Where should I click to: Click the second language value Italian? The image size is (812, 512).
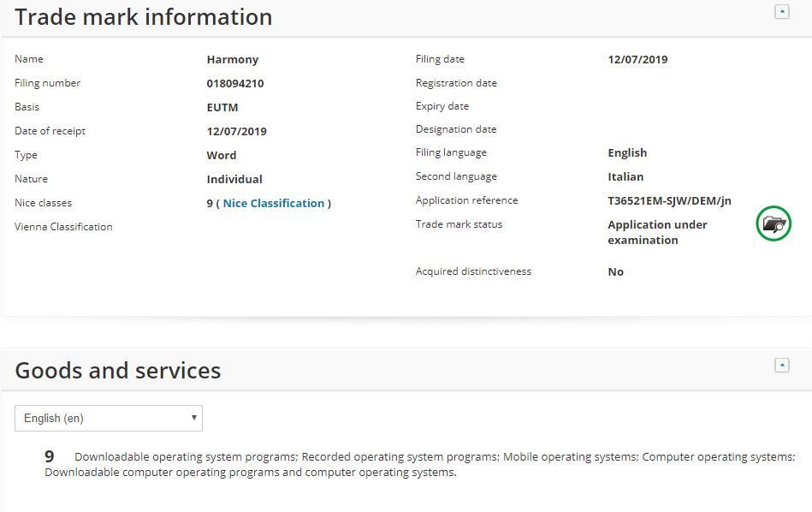[625, 176]
